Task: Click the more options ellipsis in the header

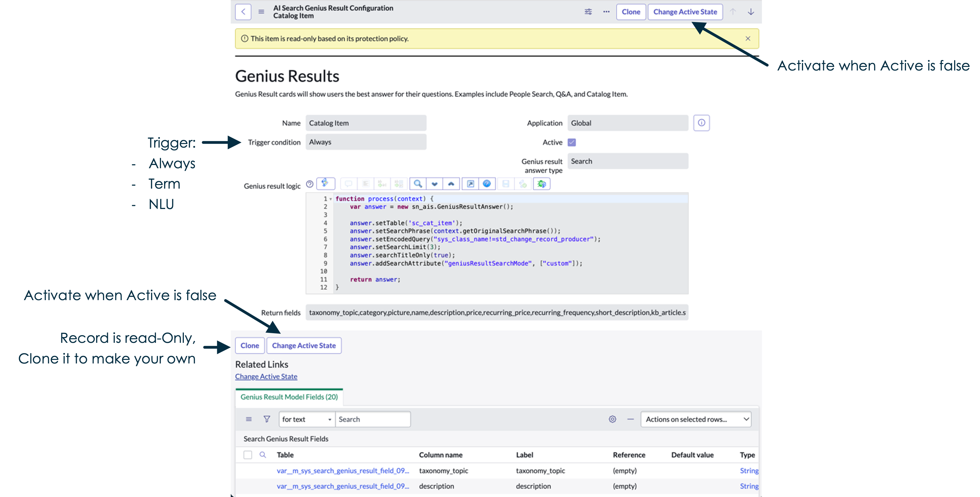Action: (x=606, y=12)
